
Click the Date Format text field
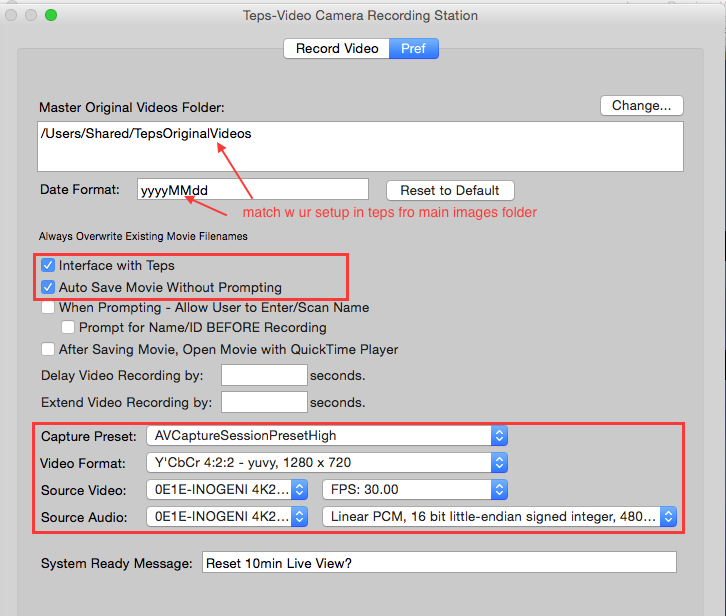[x=253, y=190]
